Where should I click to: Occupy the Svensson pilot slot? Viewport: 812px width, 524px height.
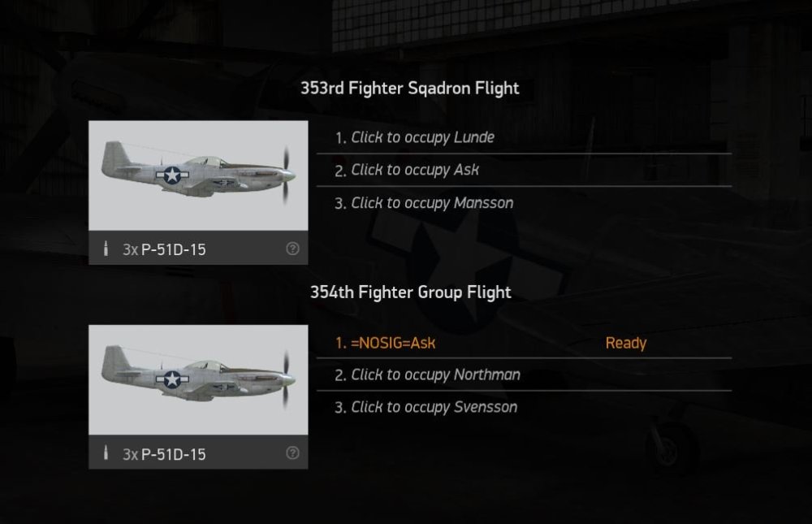432,407
